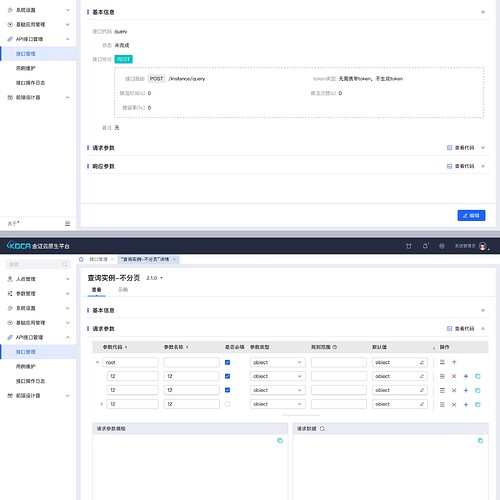This screenshot has width=500, height=500.
Task: Click the blue 编辑 button in the upper page
Action: [471, 215]
